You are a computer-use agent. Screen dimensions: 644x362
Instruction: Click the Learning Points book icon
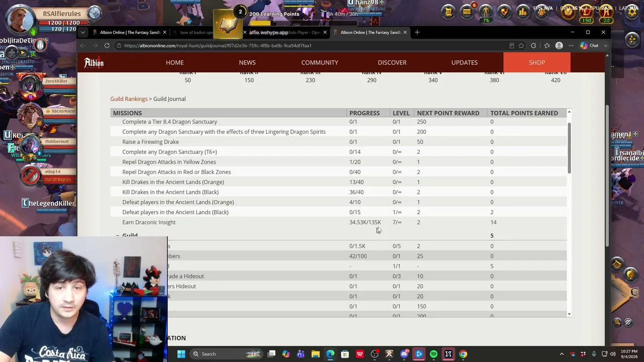coord(227,23)
